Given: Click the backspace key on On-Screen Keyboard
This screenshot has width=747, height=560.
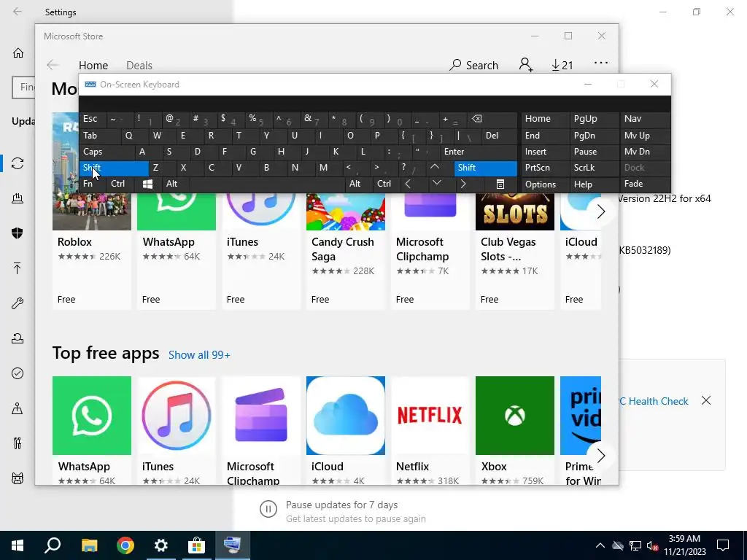Looking at the screenshot, I should pyautogui.click(x=476, y=119).
